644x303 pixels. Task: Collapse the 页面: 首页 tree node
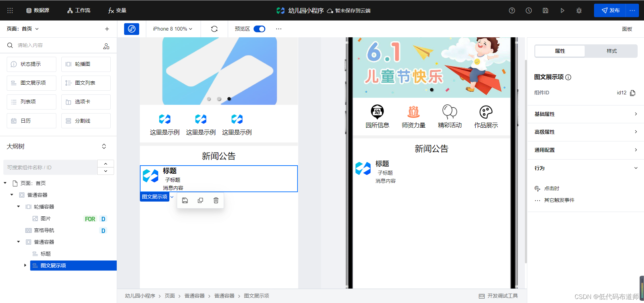click(x=5, y=183)
